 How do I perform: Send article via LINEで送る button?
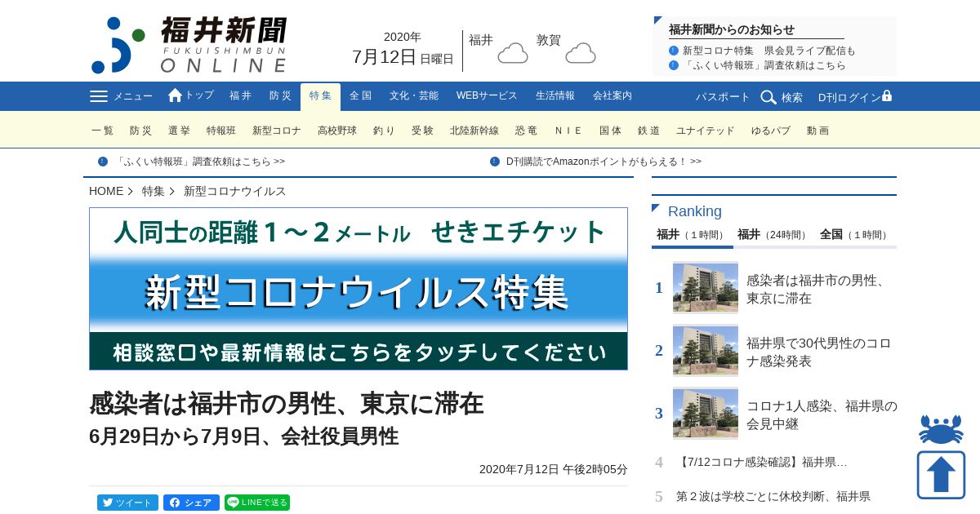[x=257, y=503]
